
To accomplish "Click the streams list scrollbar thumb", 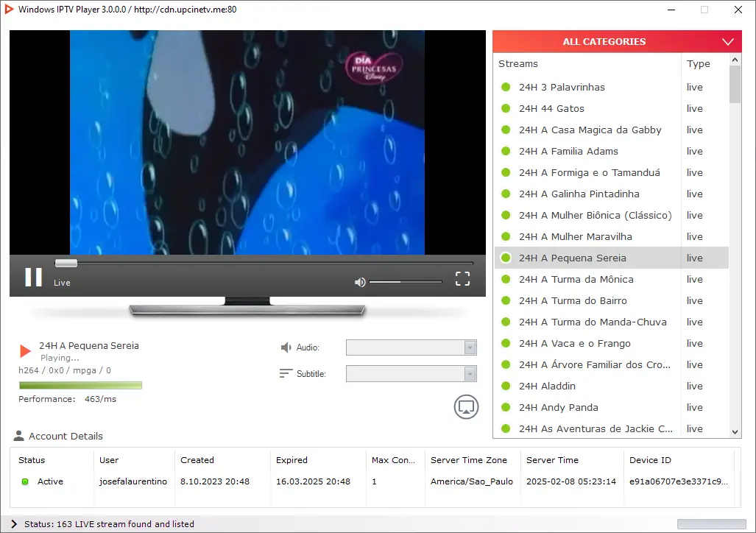I will 735,84.
